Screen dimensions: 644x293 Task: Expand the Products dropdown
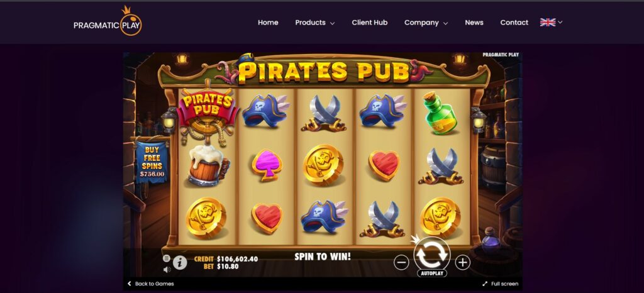(314, 23)
